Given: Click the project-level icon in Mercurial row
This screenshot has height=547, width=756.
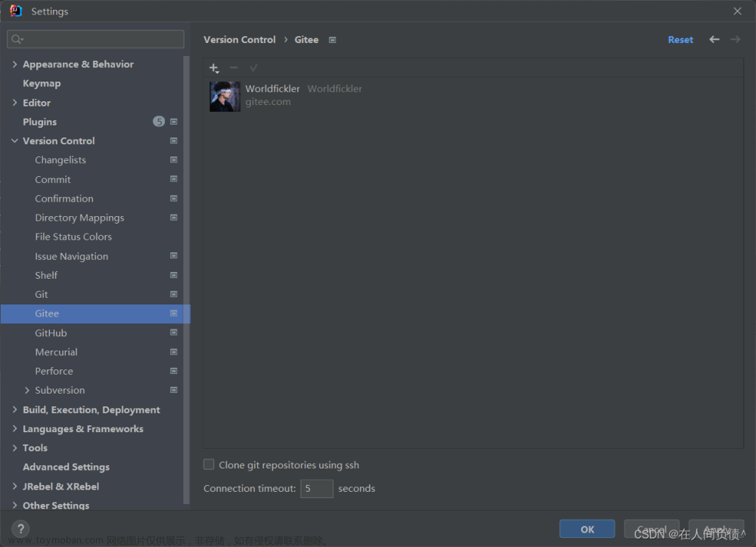Looking at the screenshot, I should pyautogui.click(x=174, y=352).
